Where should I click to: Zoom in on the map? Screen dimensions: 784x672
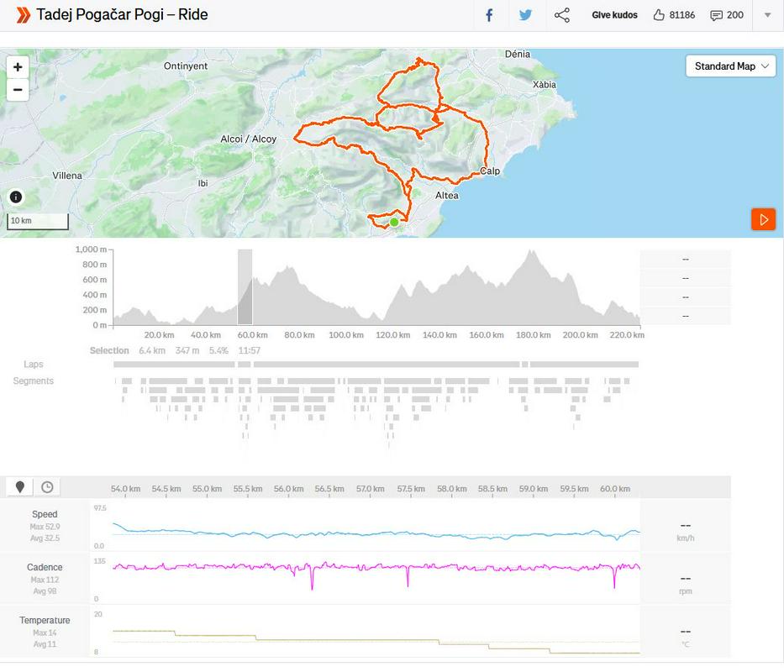pos(18,67)
